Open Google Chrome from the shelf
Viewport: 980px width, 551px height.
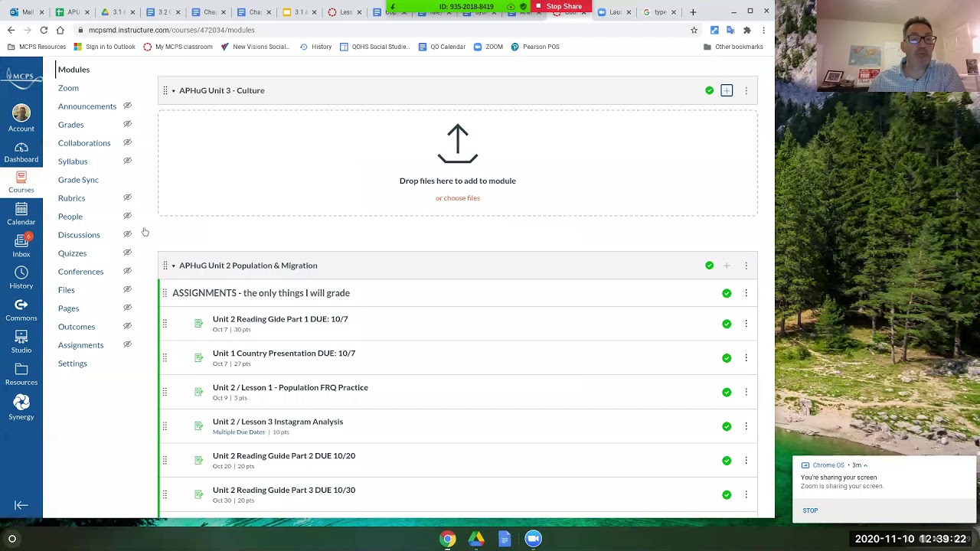pos(448,540)
